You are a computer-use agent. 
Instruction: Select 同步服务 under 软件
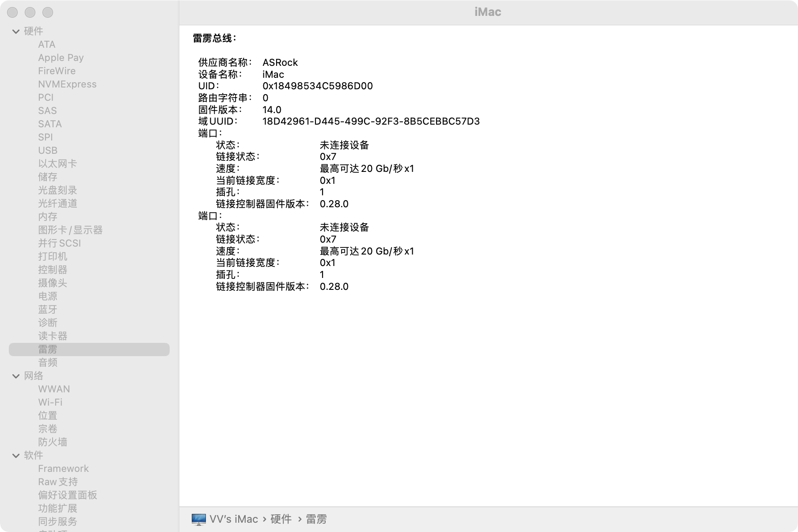(x=57, y=522)
